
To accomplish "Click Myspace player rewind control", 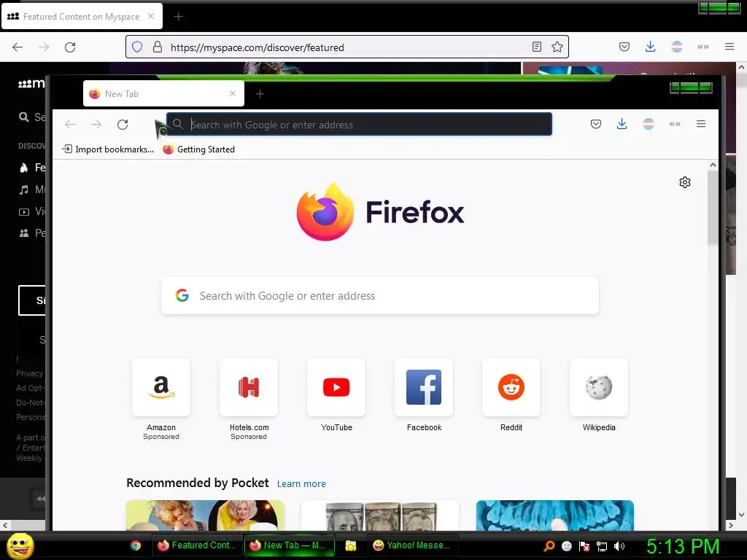I will click(x=41, y=499).
